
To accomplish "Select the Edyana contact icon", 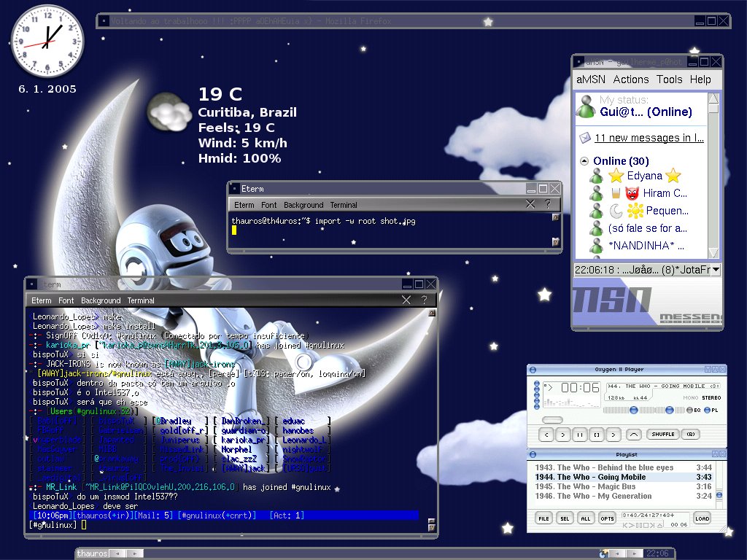I will click(596, 176).
